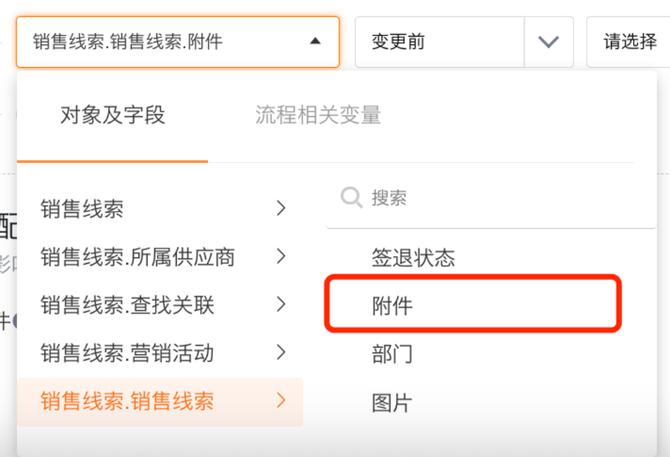Image resolution: width=670 pixels, height=457 pixels.
Task: Select 销售线索.查找关联 in object list
Action: 127,304
